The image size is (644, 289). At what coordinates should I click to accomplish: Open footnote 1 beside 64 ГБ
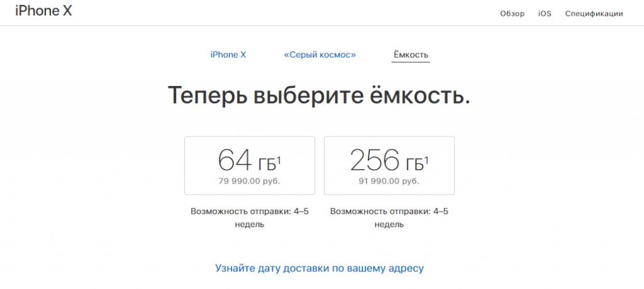[x=279, y=160]
